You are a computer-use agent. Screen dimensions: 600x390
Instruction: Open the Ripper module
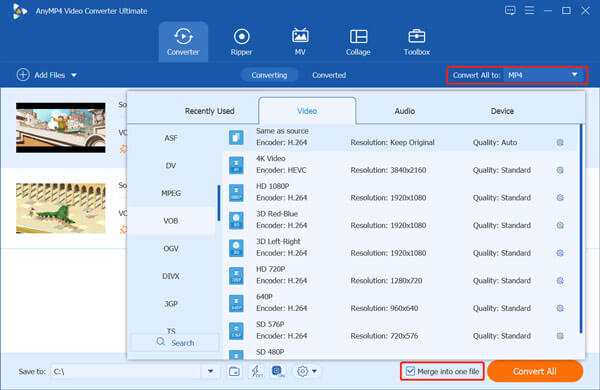coord(241,42)
